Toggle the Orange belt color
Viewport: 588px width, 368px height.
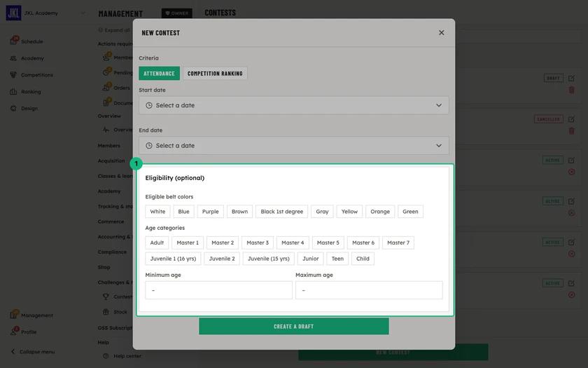tap(380, 212)
